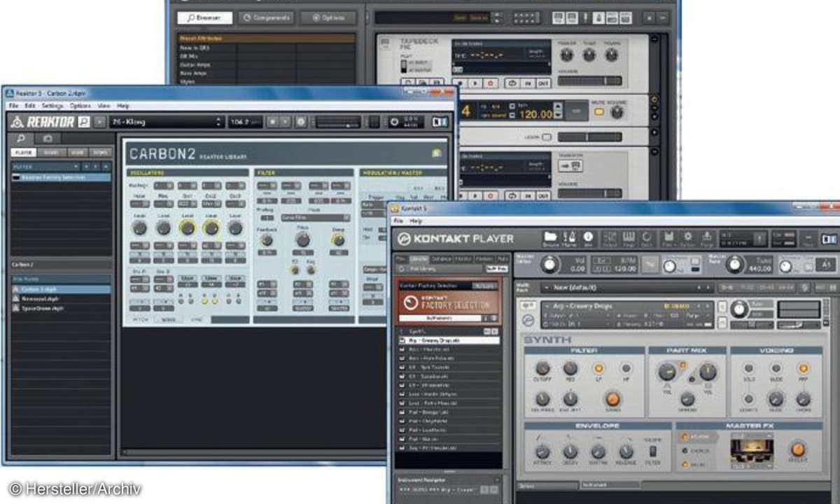Click the Options button in Guitar Rig

pos(328,17)
